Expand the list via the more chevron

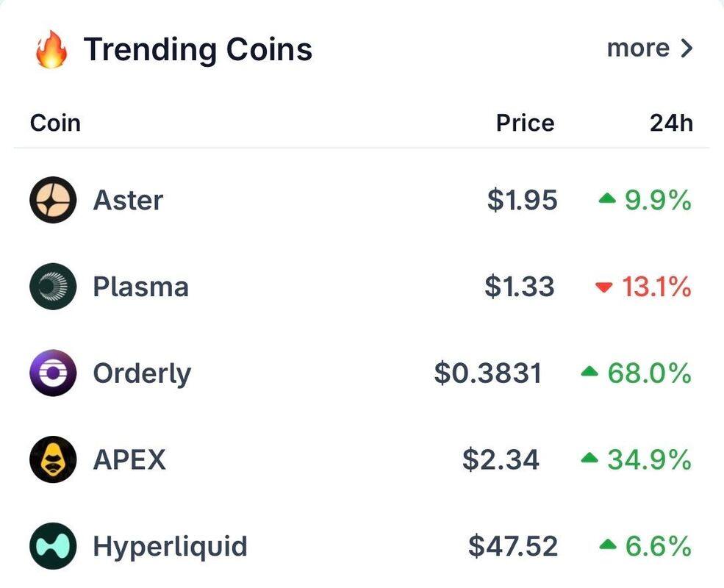(x=687, y=48)
